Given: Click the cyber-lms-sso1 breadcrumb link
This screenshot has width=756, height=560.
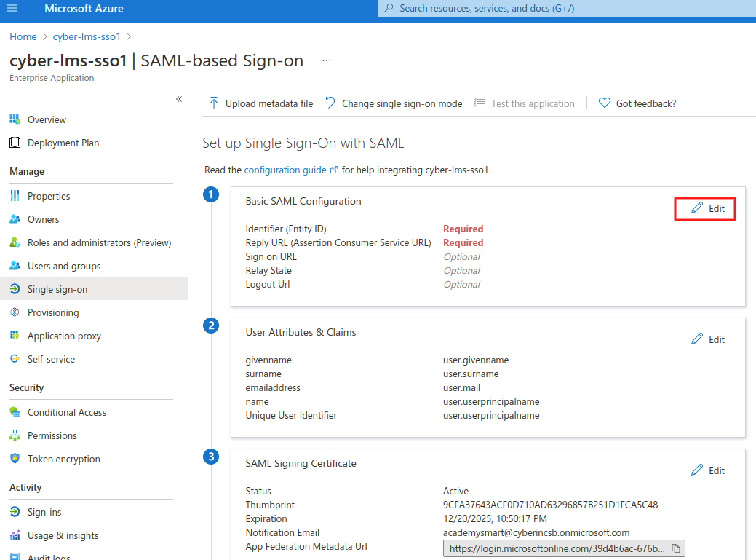Looking at the screenshot, I should (87, 36).
